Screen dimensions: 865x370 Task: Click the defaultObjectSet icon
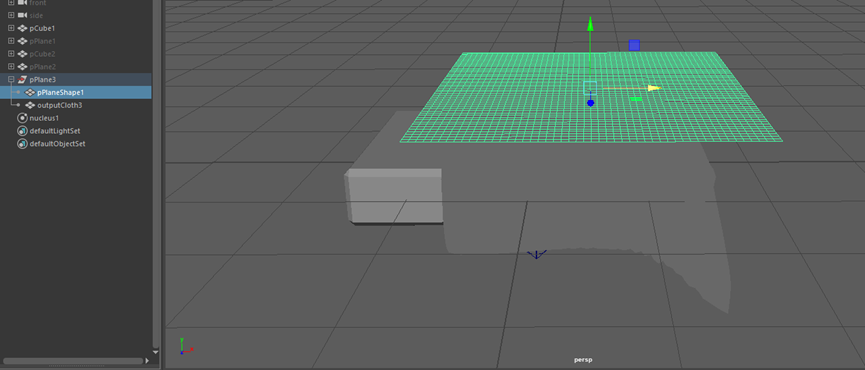(x=23, y=144)
